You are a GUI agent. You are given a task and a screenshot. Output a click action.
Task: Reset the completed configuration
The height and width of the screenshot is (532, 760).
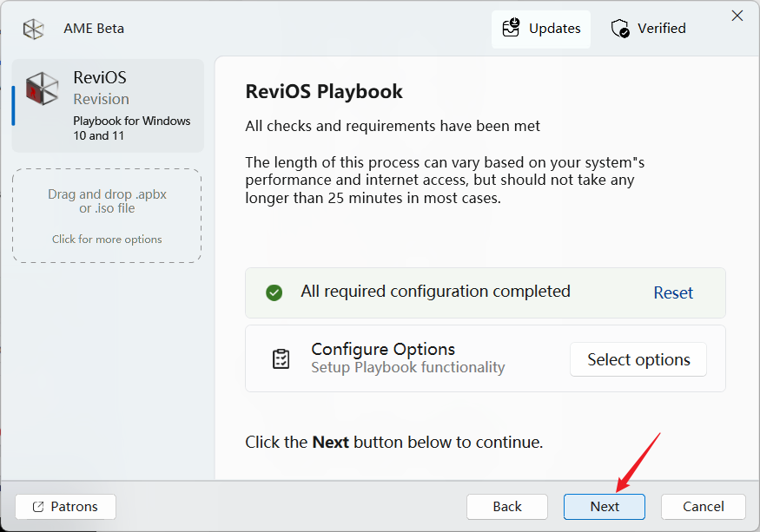673,292
